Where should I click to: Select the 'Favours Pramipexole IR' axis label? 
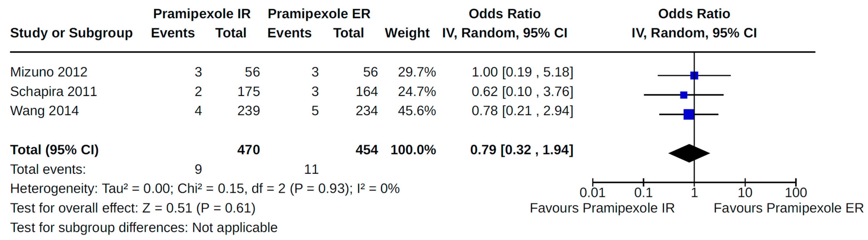coord(602,208)
